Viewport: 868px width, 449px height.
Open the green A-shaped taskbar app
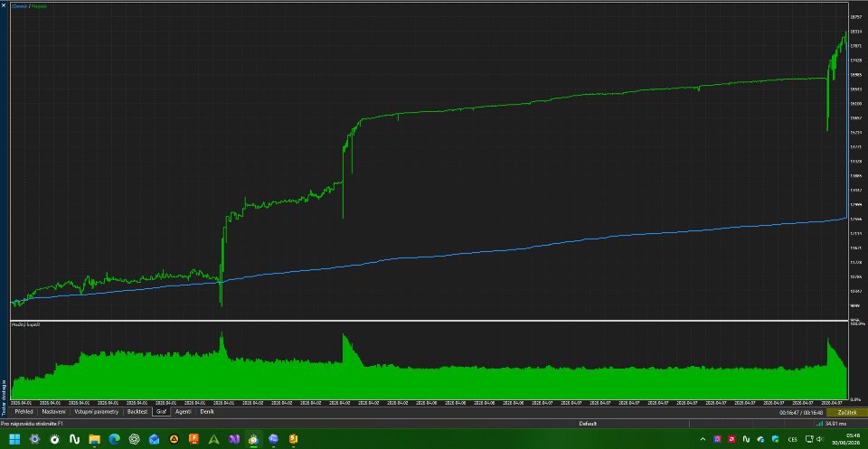pos(213,440)
